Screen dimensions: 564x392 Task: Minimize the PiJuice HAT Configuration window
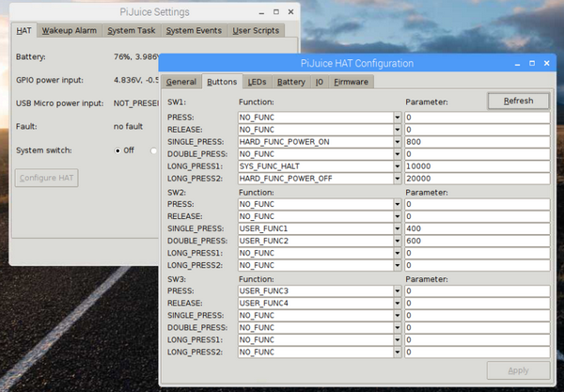point(517,64)
